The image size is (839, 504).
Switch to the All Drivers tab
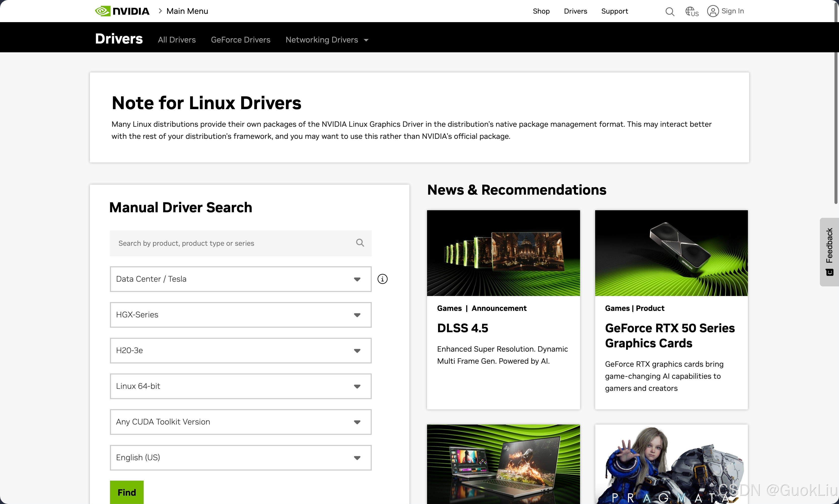coord(177,40)
